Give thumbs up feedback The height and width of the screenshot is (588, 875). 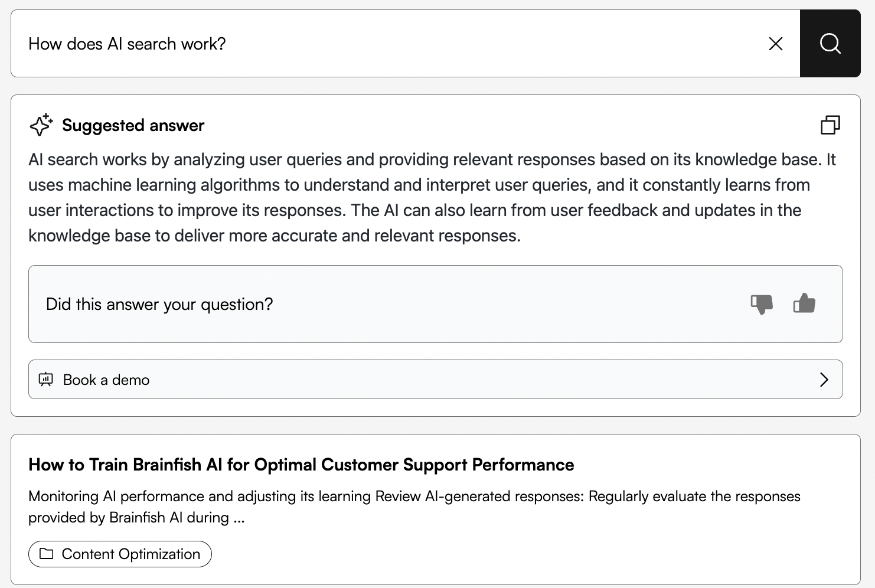(x=804, y=304)
